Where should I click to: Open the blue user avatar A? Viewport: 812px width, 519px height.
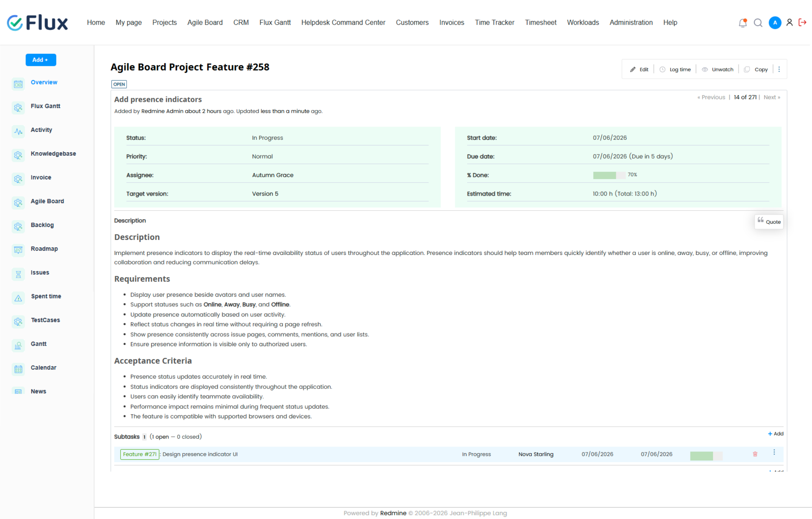pyautogui.click(x=775, y=23)
